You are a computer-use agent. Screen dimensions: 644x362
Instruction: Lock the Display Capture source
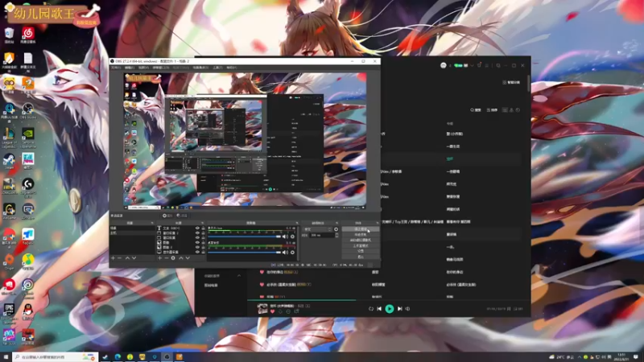(203, 252)
